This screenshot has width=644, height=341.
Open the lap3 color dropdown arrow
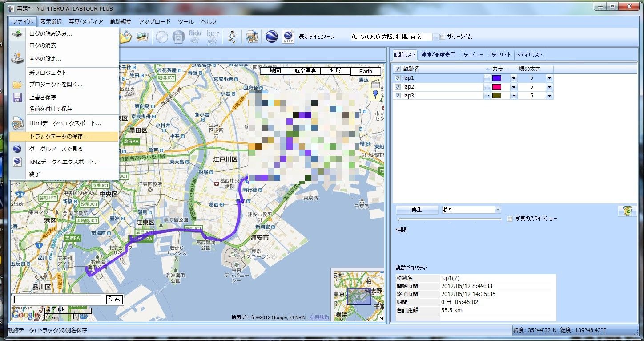(513, 96)
